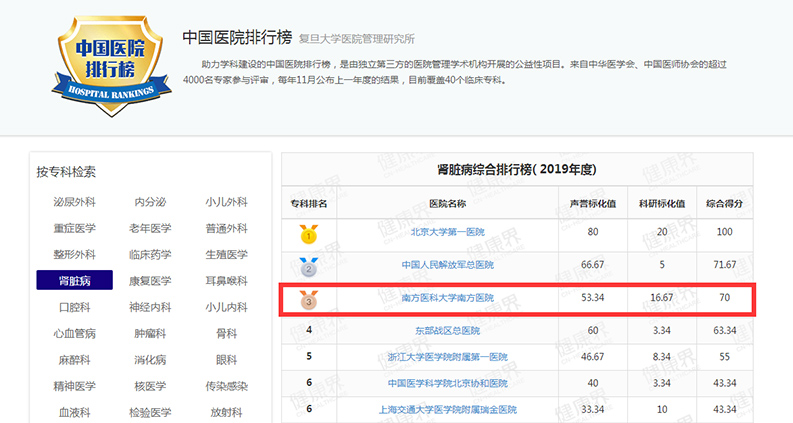
Task: Click the 中国医院排行榜 page title
Action: 237,37
